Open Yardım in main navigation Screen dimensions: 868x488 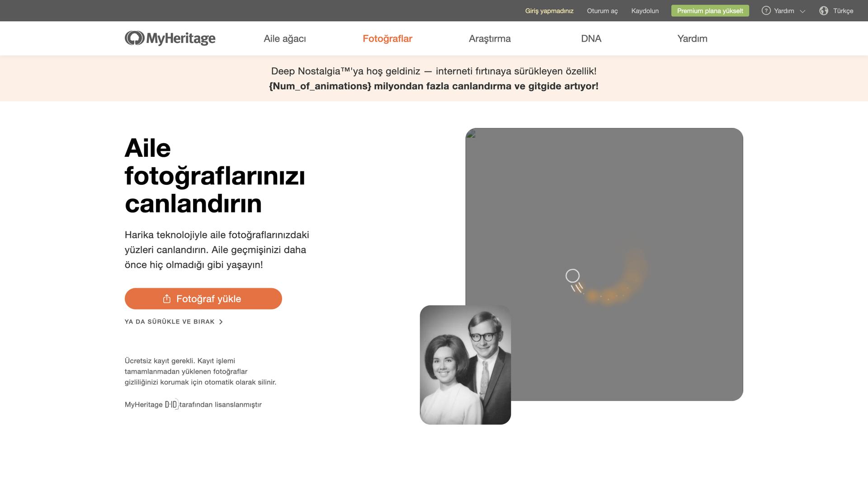(692, 38)
